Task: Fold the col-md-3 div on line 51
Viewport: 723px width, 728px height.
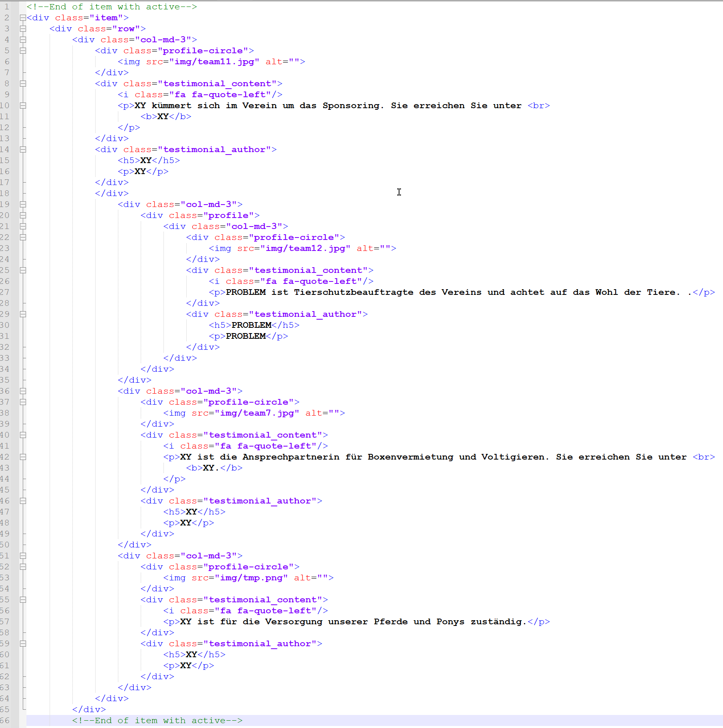Action: 23,556
